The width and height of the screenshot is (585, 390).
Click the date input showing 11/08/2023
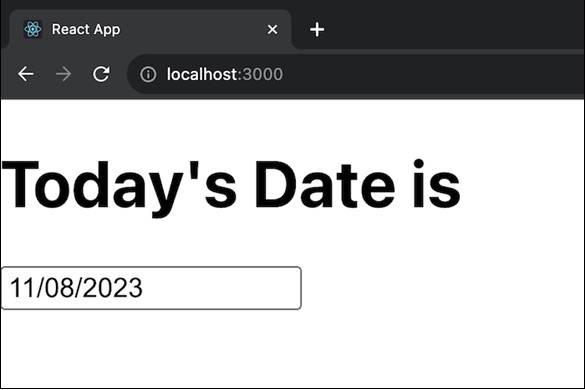pos(151,288)
